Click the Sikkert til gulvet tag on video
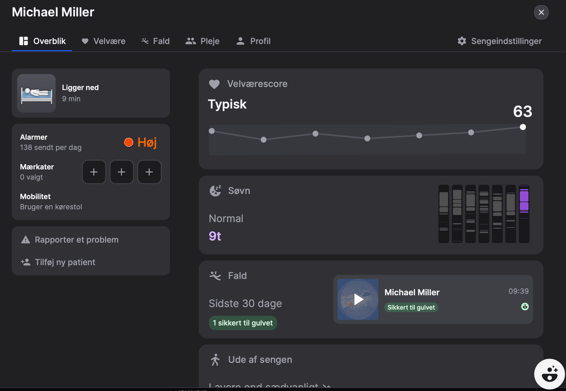 click(x=411, y=308)
